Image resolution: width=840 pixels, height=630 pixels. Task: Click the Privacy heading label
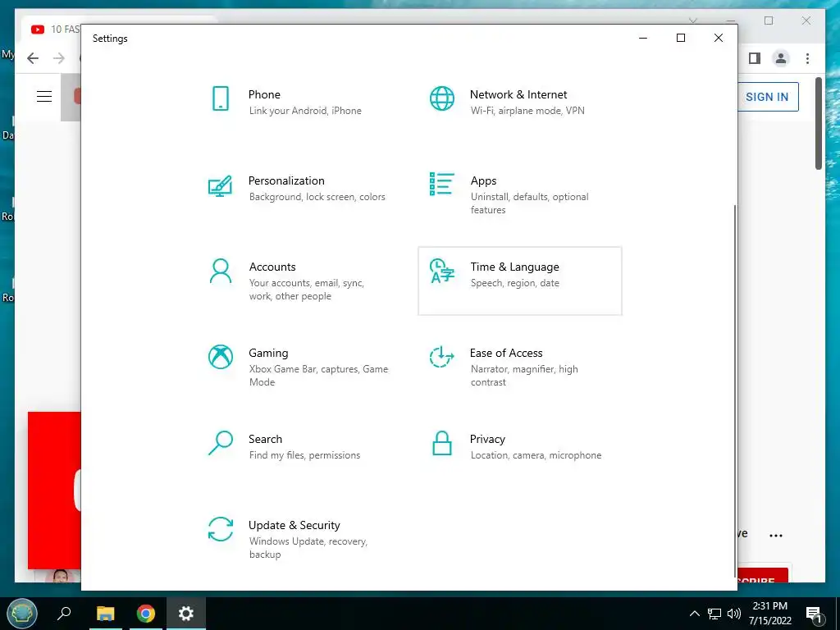(487, 440)
